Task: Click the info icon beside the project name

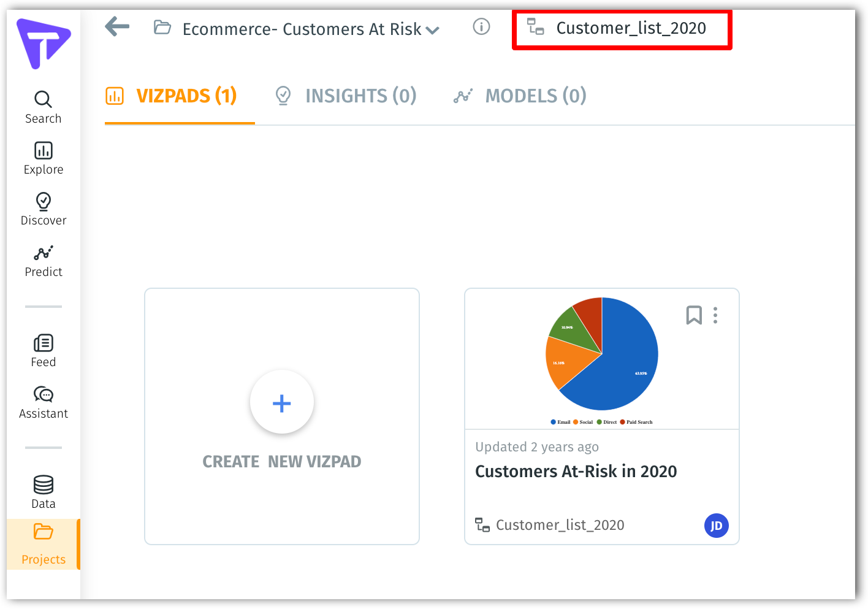Action: (482, 27)
